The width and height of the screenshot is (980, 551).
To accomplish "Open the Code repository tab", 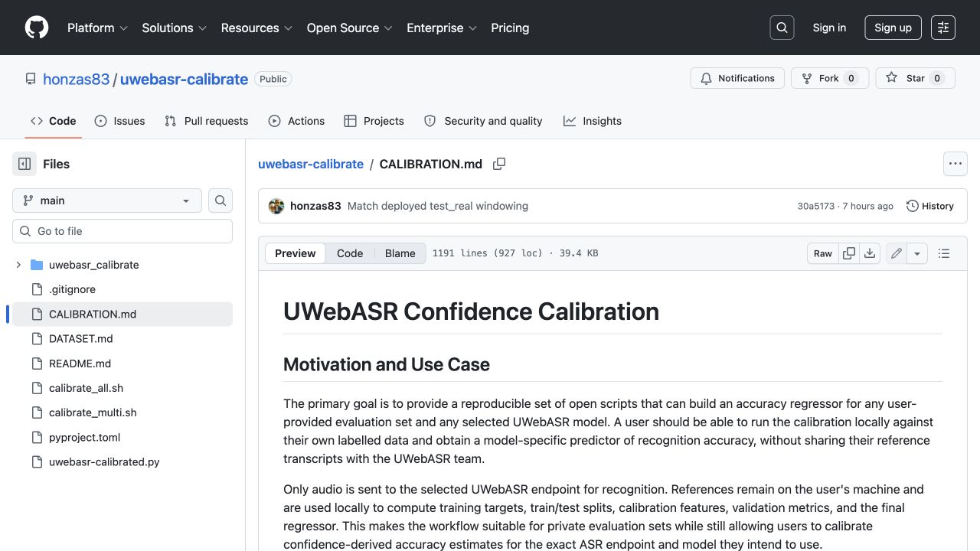I will (x=54, y=121).
